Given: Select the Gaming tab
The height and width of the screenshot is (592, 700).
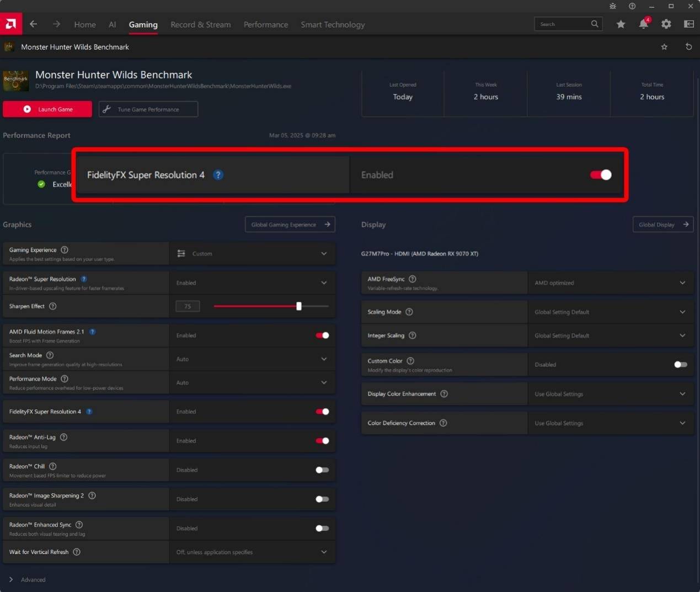Looking at the screenshot, I should pyautogui.click(x=143, y=25).
